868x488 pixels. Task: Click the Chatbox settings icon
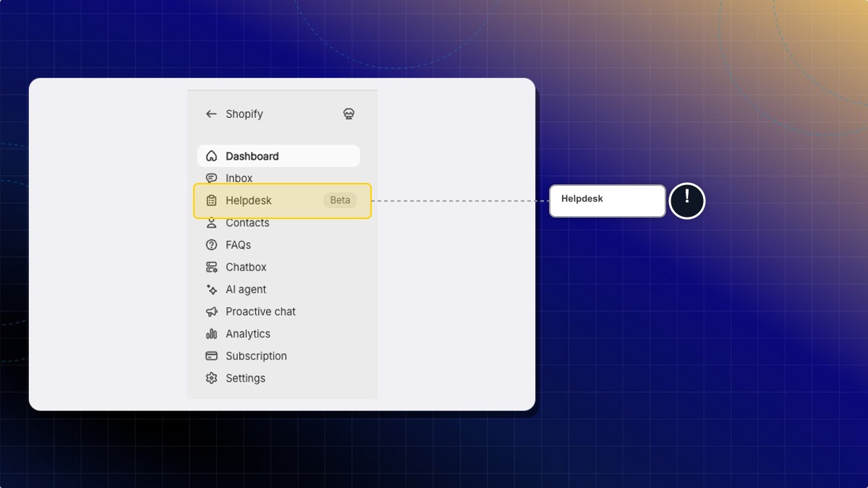click(211, 267)
